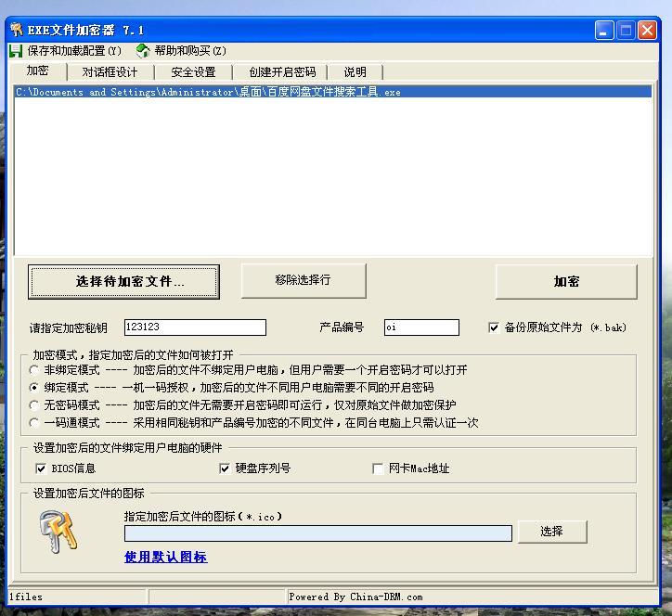Click the green floppy disk save icon
This screenshot has width=672, height=616.
(16, 51)
